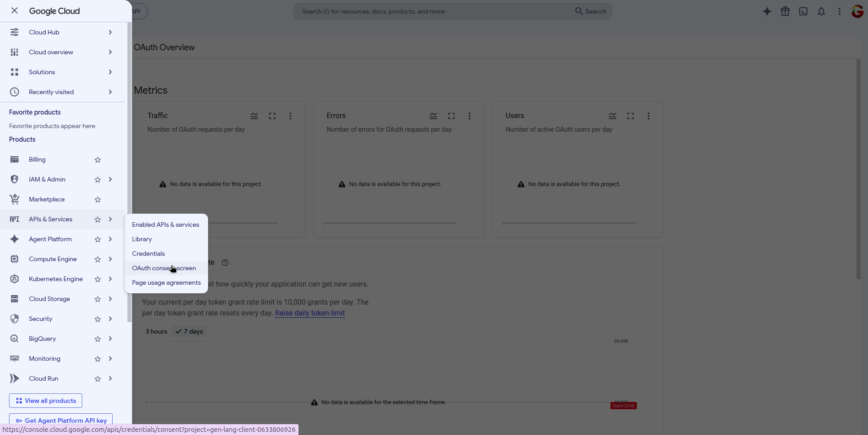The image size is (868, 435).
Task: Click the View all products button
Action: point(46,401)
